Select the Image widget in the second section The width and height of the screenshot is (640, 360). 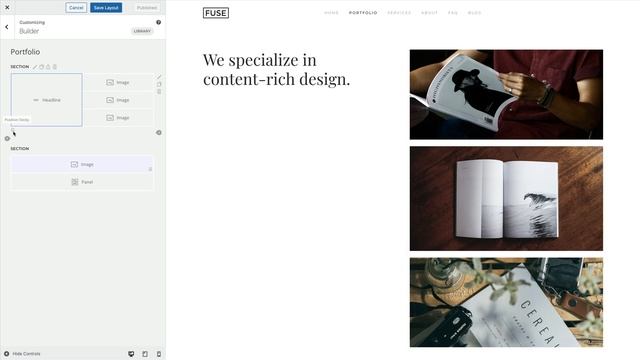pyautogui.click(x=82, y=164)
